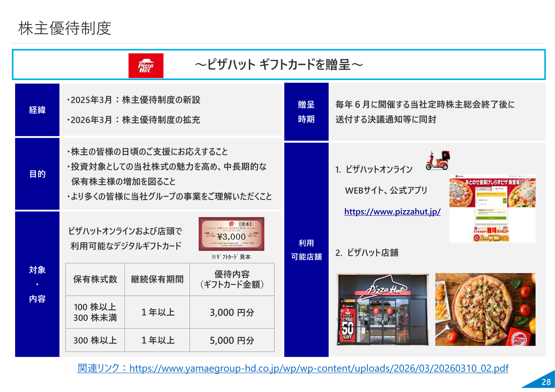This screenshot has height=392, width=555.
Task: Click the 贈呈時期 label cell
Action: pos(306,112)
